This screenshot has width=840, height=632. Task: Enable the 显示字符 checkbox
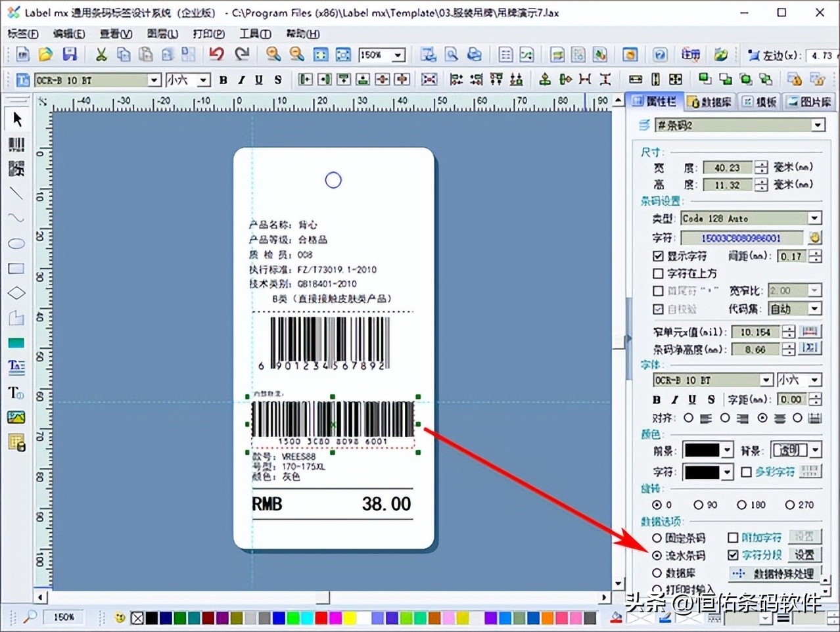658,256
